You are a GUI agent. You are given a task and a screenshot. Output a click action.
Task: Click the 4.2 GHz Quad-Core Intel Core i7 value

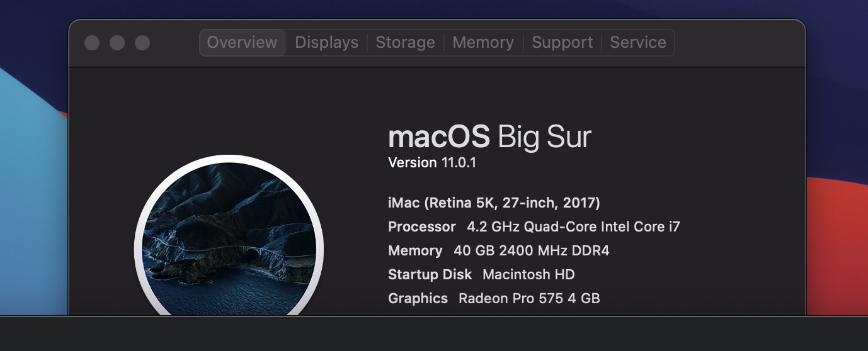(x=573, y=226)
